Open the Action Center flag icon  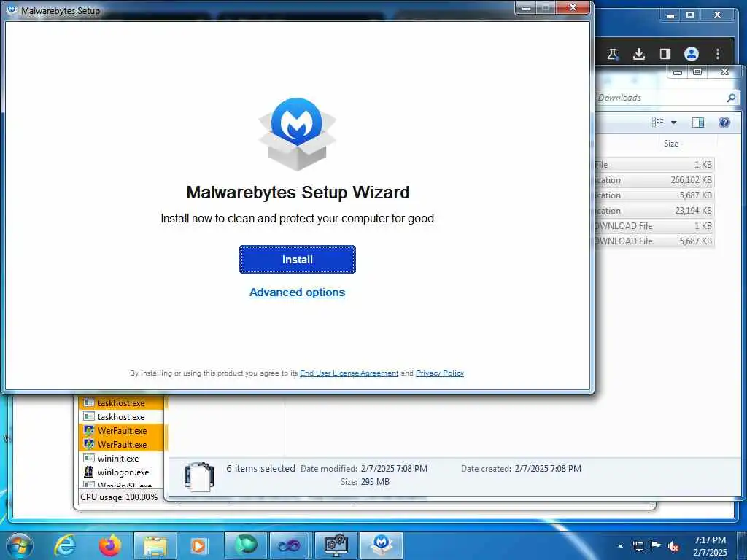coord(656,546)
